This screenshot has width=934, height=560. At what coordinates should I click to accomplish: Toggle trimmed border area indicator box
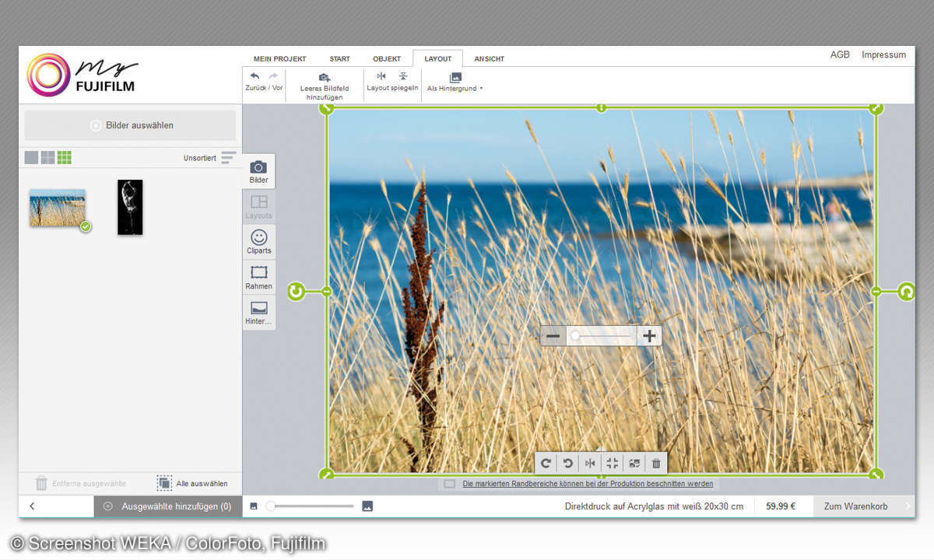(x=449, y=484)
